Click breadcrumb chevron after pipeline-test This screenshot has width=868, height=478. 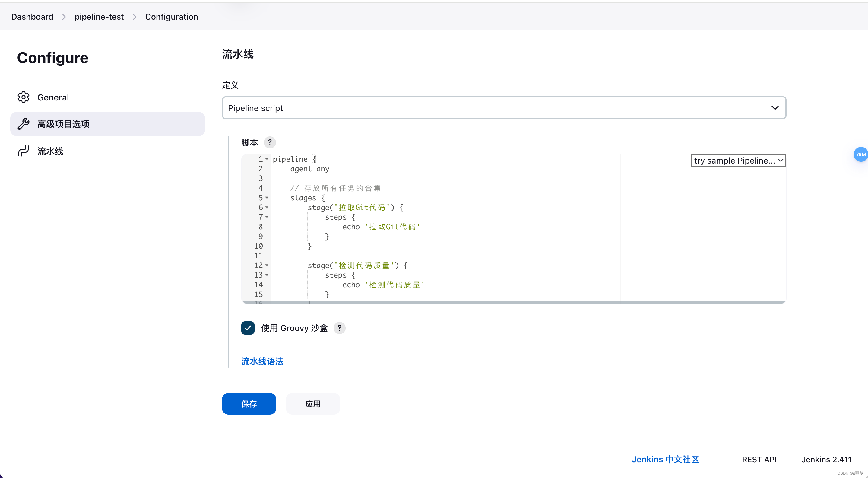[135, 17]
